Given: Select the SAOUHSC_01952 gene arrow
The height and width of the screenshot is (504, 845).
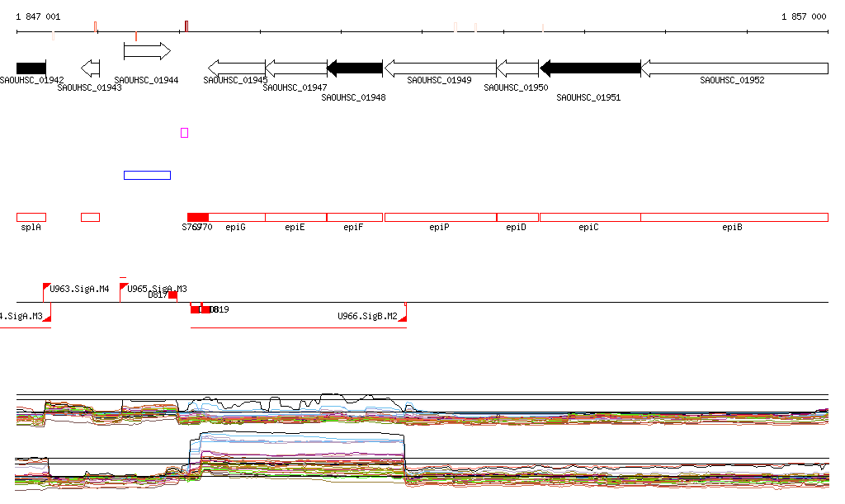Looking at the screenshot, I should pos(734,68).
